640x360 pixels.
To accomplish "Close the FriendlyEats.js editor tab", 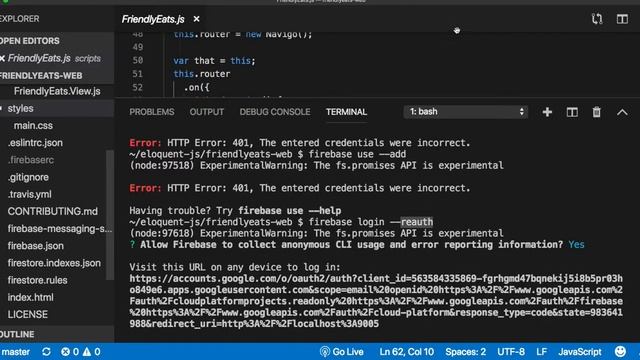I will click(196, 19).
